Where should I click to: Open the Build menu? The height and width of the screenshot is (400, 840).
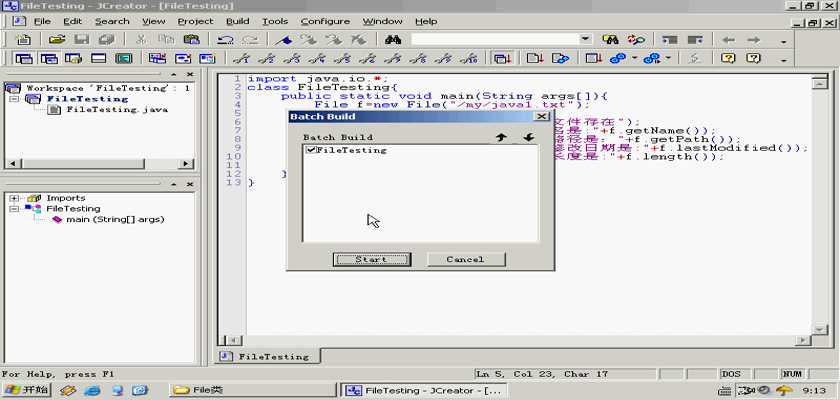click(237, 21)
